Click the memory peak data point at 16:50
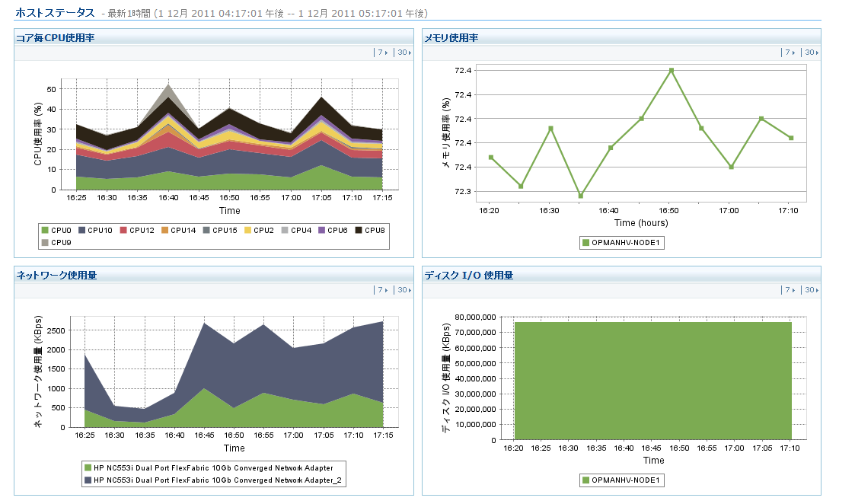The image size is (855, 504). pos(672,70)
